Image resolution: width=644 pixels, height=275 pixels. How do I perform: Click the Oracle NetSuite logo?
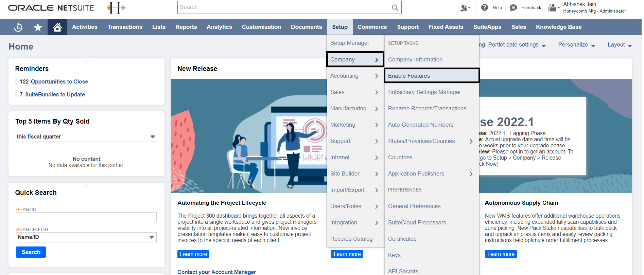pos(51,7)
